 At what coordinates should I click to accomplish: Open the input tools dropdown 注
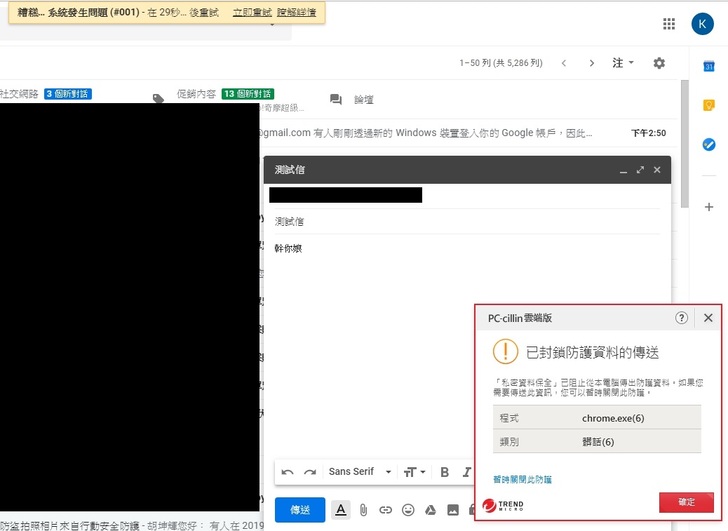tap(622, 63)
